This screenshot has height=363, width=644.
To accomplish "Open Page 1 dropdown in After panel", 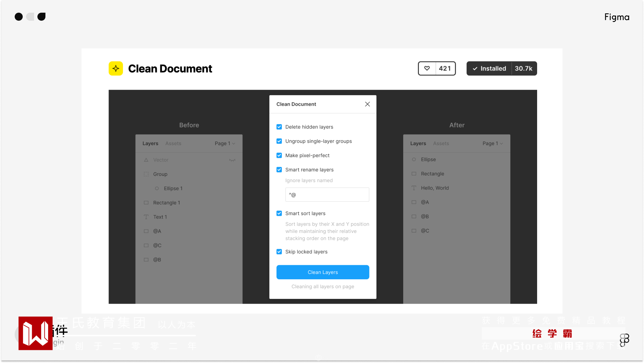I will pyautogui.click(x=493, y=143).
